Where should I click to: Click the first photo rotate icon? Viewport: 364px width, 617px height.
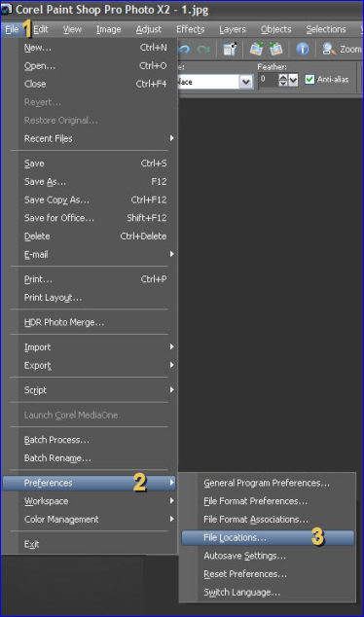pos(256,49)
